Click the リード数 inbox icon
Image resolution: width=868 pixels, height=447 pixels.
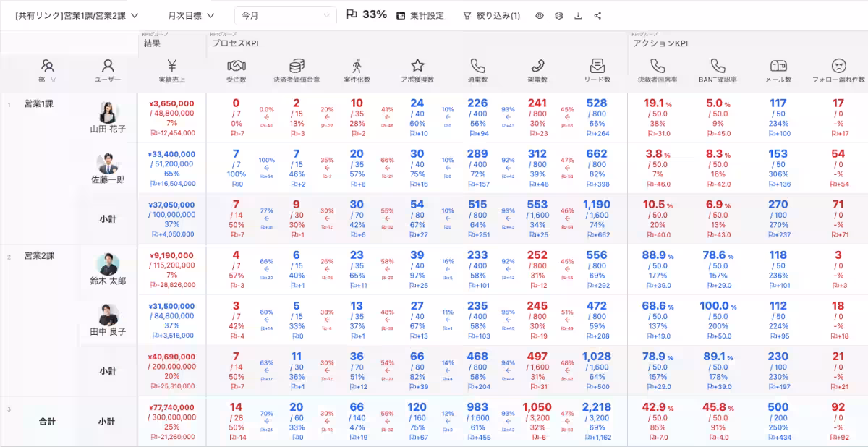[597, 65]
